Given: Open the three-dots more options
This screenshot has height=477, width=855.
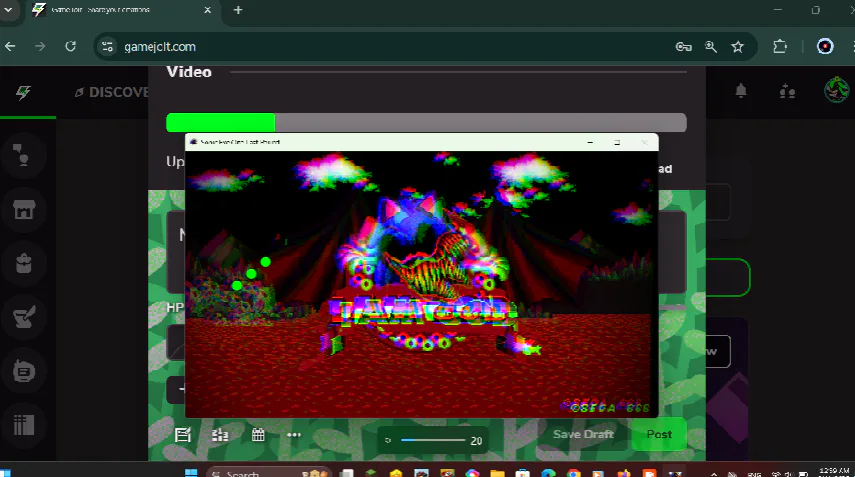Looking at the screenshot, I should (294, 435).
